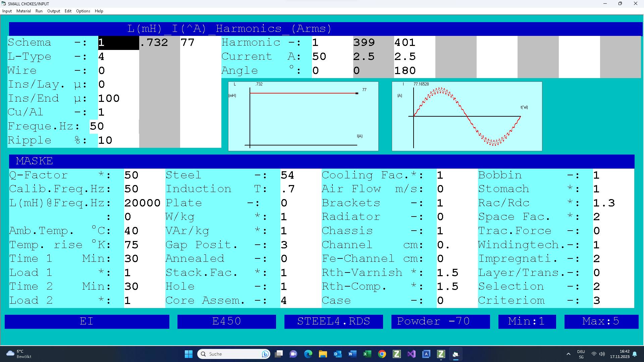Click the Powder -70 button

coord(441,321)
